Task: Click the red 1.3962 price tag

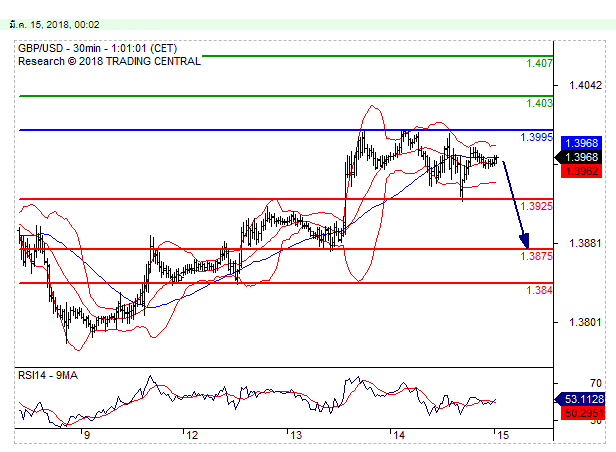Action: 581,171
